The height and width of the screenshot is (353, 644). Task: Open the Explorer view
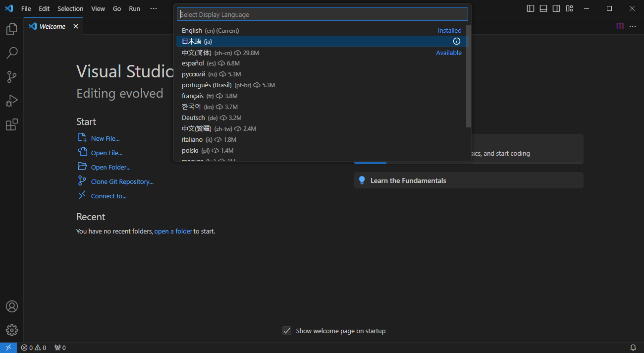tap(11, 29)
